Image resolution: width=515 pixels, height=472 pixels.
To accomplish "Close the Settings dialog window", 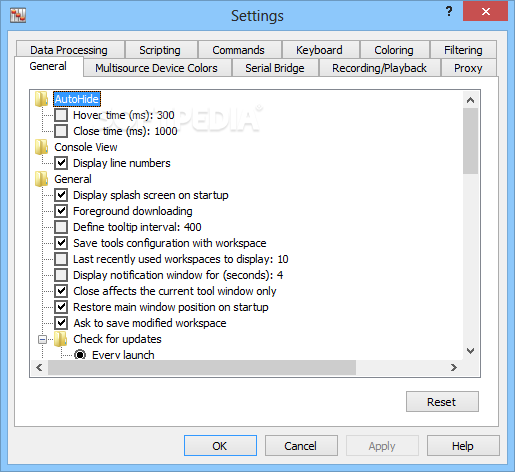I will 485,11.
